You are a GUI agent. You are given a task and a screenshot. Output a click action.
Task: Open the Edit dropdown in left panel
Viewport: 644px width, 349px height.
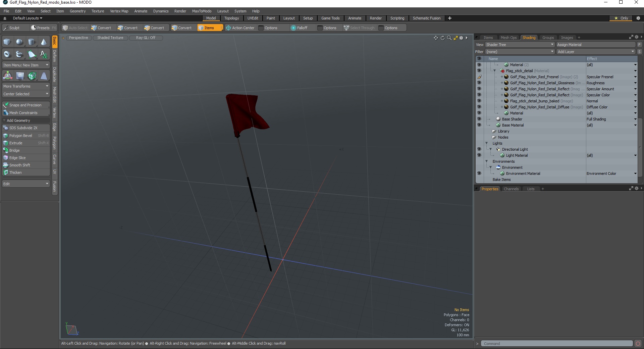(26, 184)
